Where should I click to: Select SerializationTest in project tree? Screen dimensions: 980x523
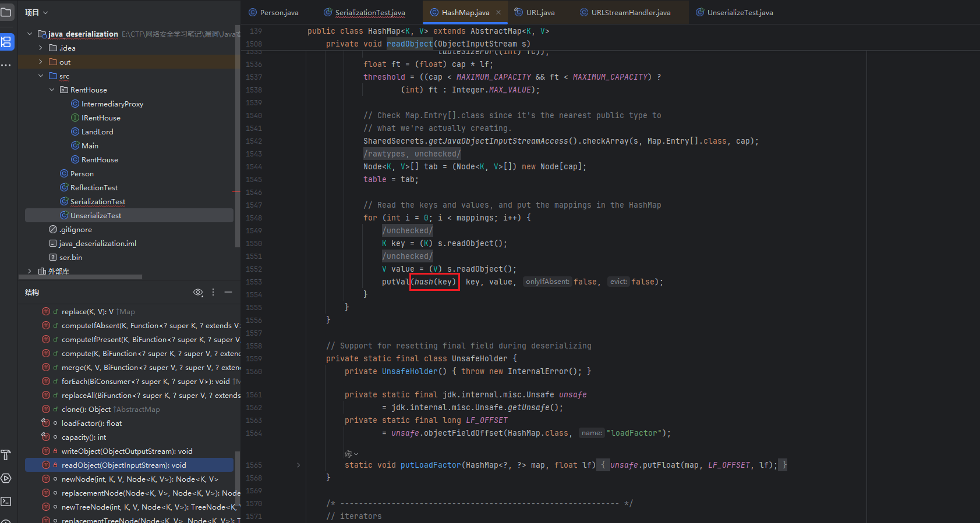97,202
